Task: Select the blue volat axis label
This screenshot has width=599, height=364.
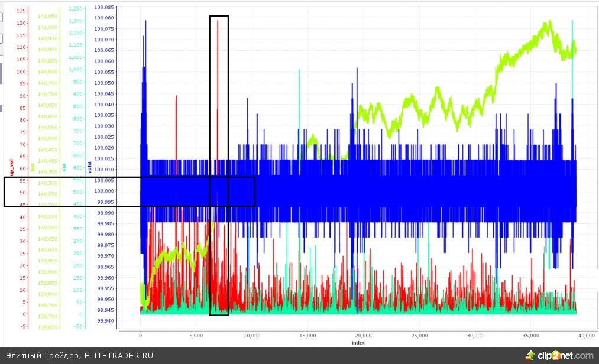Action: pyautogui.click(x=90, y=169)
